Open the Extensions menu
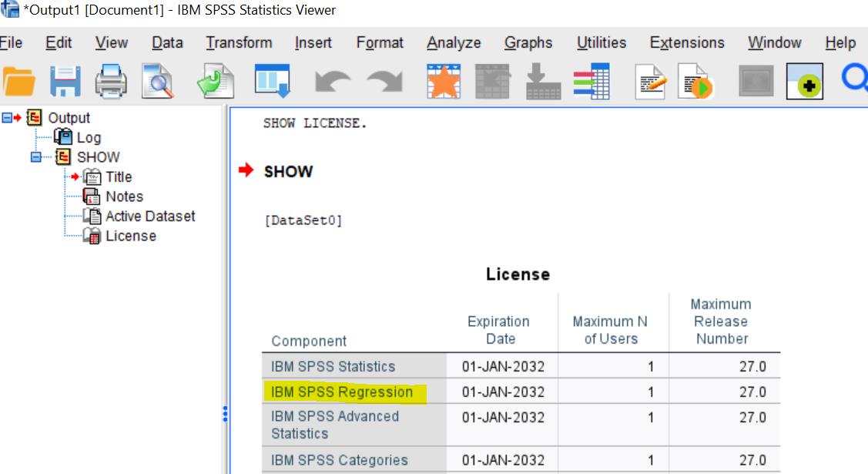This screenshot has width=868, height=474. tap(686, 42)
